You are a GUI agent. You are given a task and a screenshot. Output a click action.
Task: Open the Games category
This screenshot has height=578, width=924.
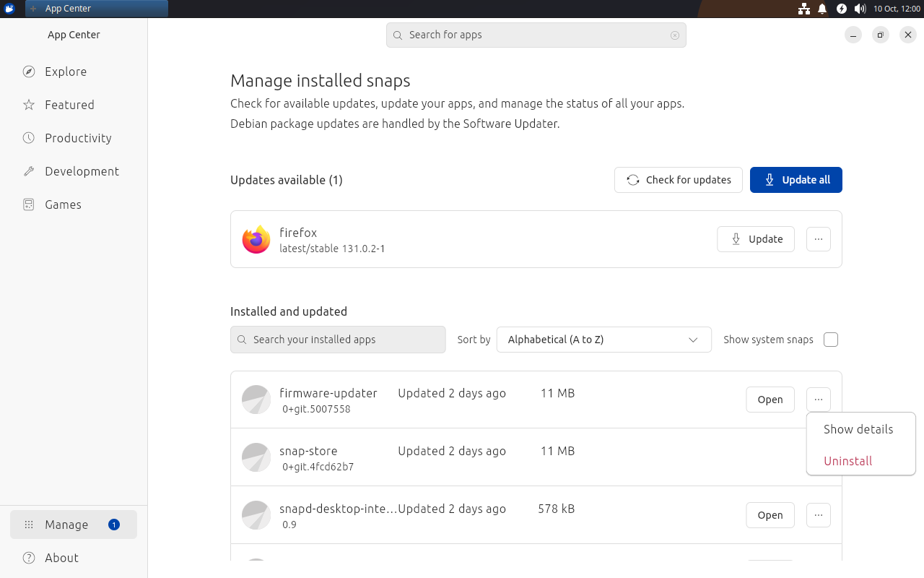pyautogui.click(x=74, y=204)
